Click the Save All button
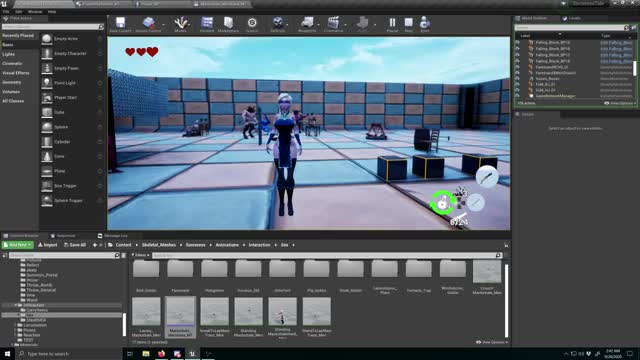 click(75, 245)
